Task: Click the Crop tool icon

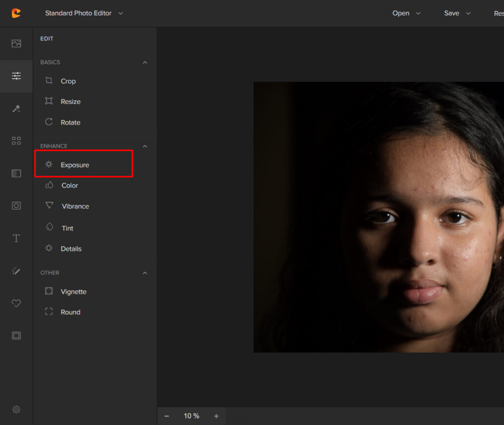Action: [x=49, y=80]
